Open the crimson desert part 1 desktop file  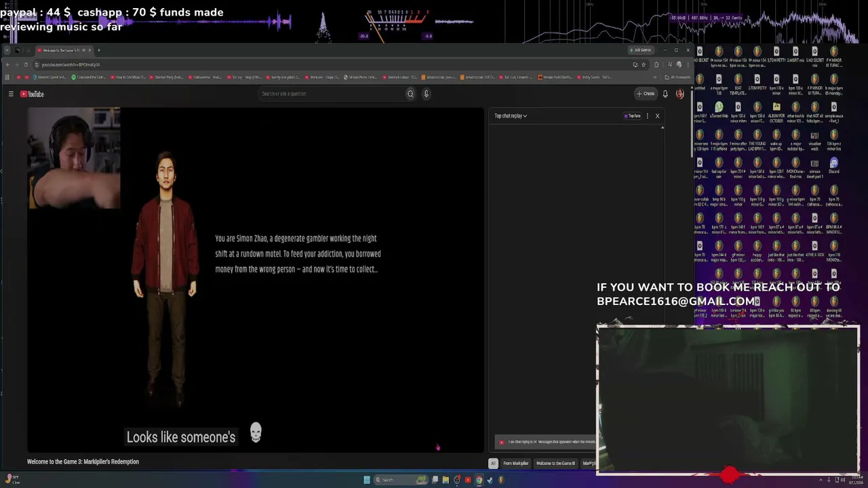814,167
